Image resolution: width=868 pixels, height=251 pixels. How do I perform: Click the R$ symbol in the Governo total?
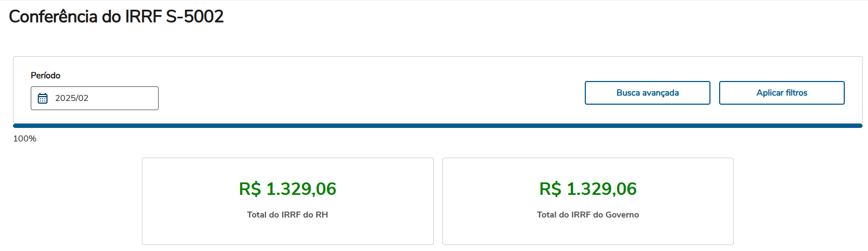click(550, 189)
